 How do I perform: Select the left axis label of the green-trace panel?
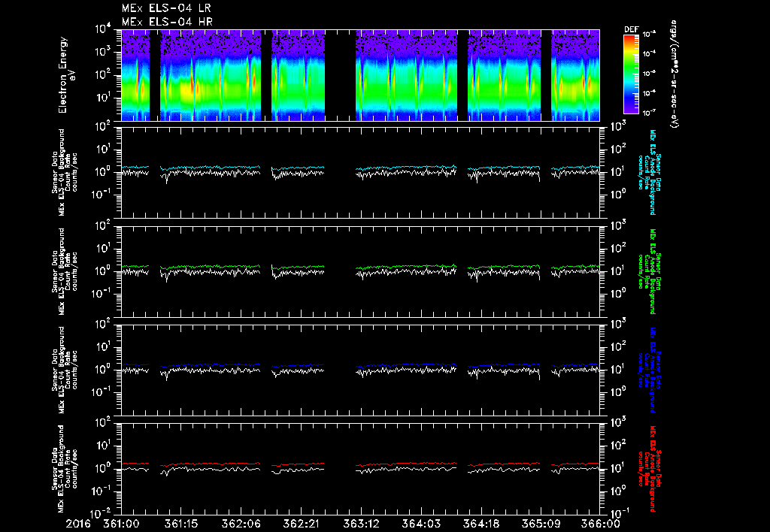click(65, 271)
